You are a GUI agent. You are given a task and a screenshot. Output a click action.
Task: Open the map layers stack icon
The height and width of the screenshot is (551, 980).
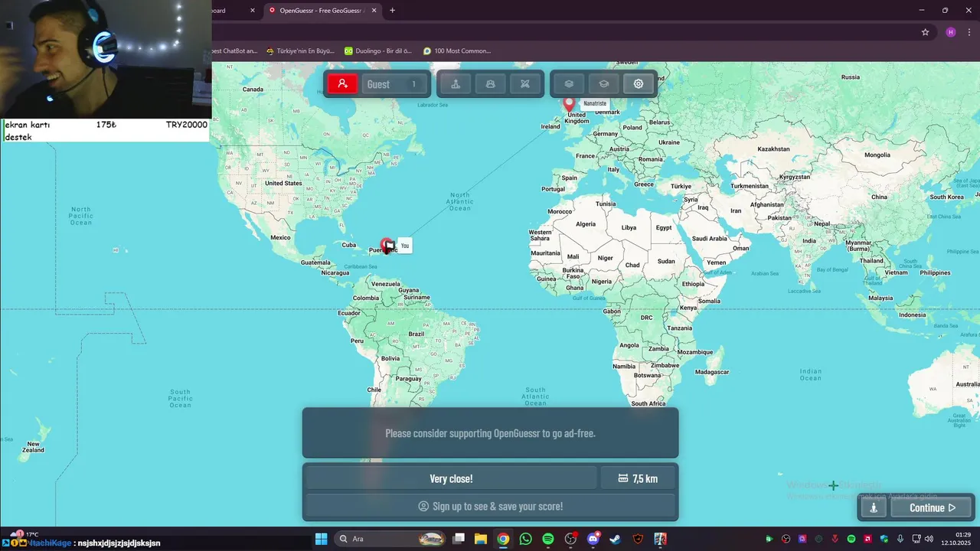coord(569,84)
